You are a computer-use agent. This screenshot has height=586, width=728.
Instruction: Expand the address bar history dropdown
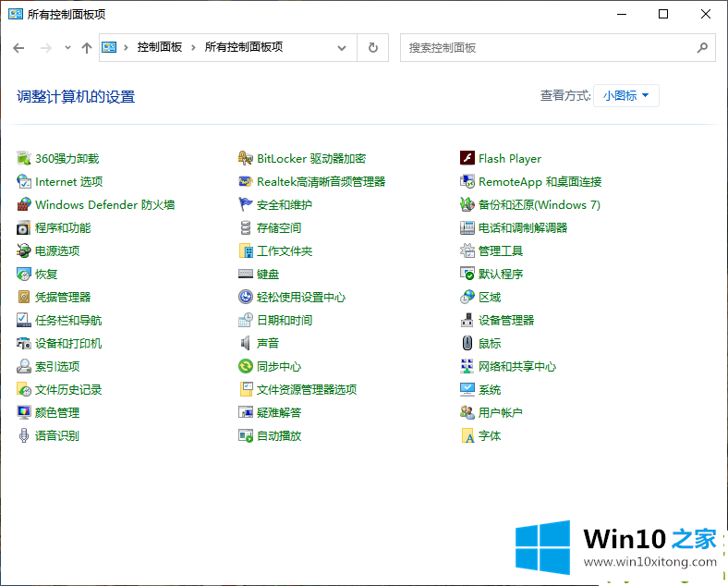[x=342, y=48]
